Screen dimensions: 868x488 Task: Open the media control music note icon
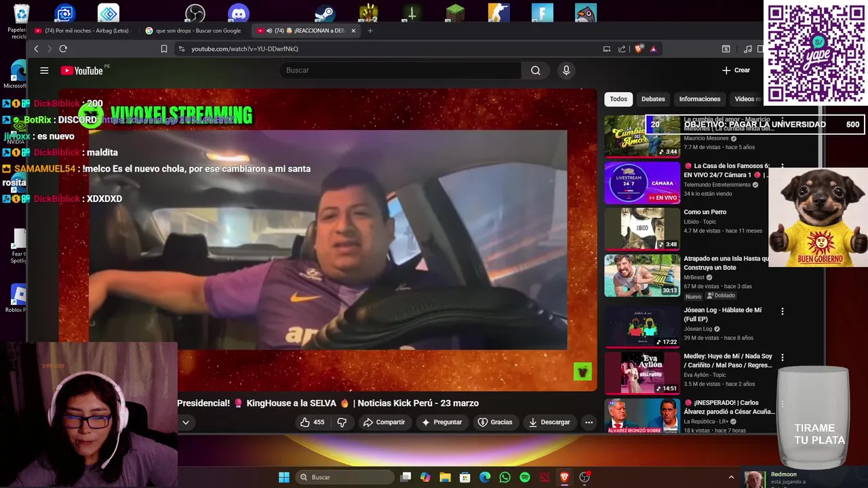[747, 49]
